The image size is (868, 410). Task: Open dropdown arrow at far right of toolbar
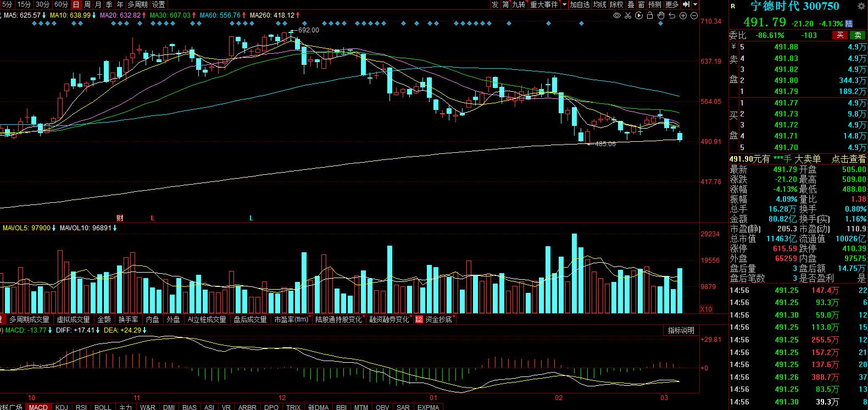695,4
